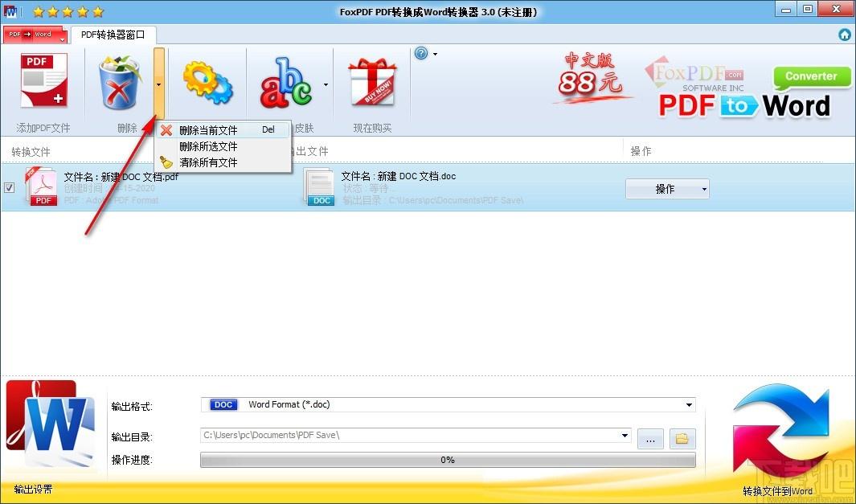This screenshot has height=504, width=856.
Task: Click the browse ... button
Action: coord(650,438)
